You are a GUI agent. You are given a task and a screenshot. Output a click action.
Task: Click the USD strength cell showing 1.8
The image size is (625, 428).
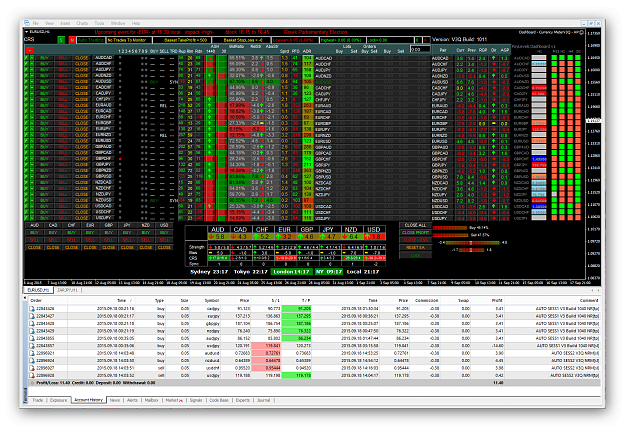(x=375, y=237)
